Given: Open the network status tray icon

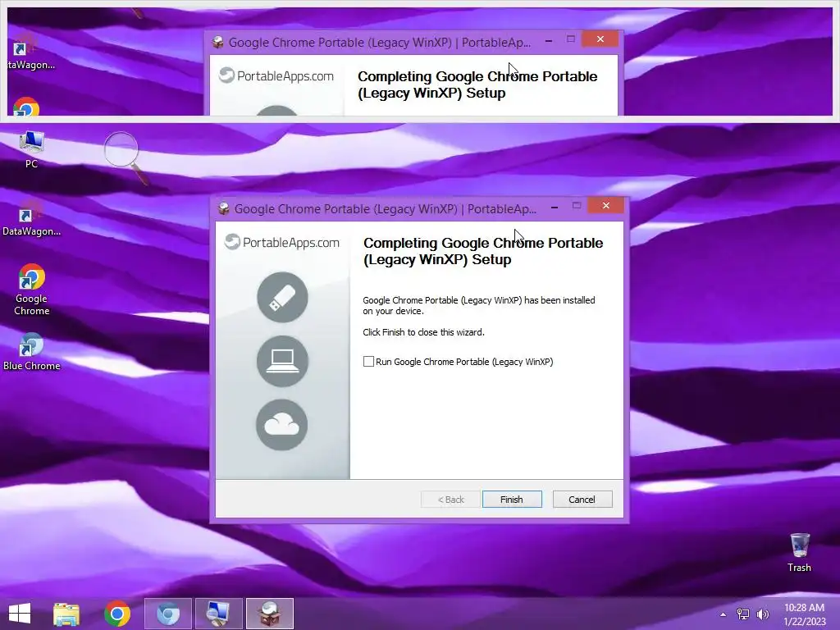Looking at the screenshot, I should coord(743,614).
